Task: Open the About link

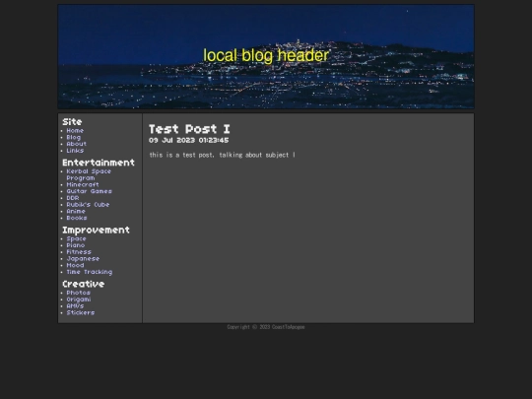Action: [76, 144]
